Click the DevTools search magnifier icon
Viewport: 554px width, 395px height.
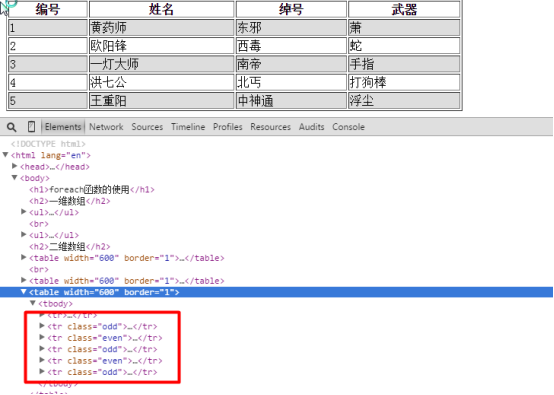(11, 127)
